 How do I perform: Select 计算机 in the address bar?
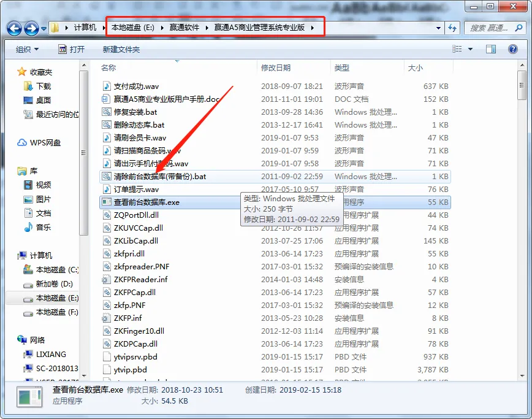[85, 28]
